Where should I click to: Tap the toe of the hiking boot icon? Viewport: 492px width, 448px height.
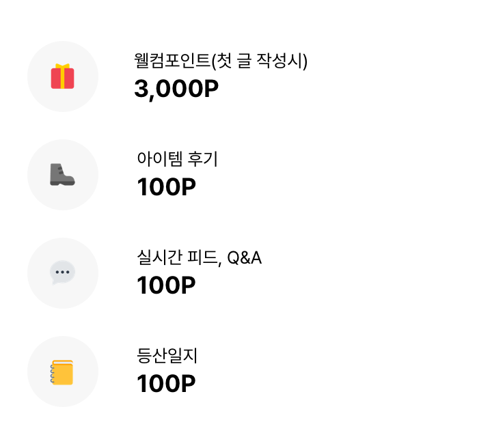click(69, 180)
